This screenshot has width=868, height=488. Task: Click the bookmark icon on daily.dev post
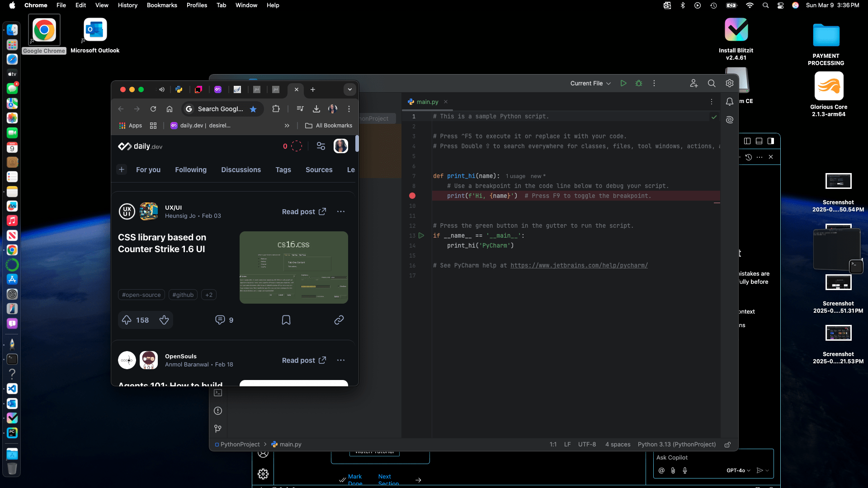[x=286, y=320]
